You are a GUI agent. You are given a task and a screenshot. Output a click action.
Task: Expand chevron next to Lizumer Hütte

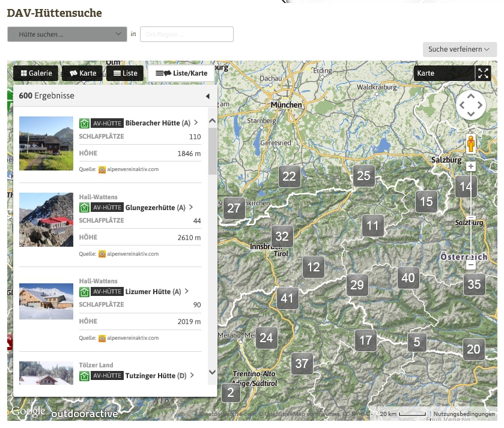(186, 291)
